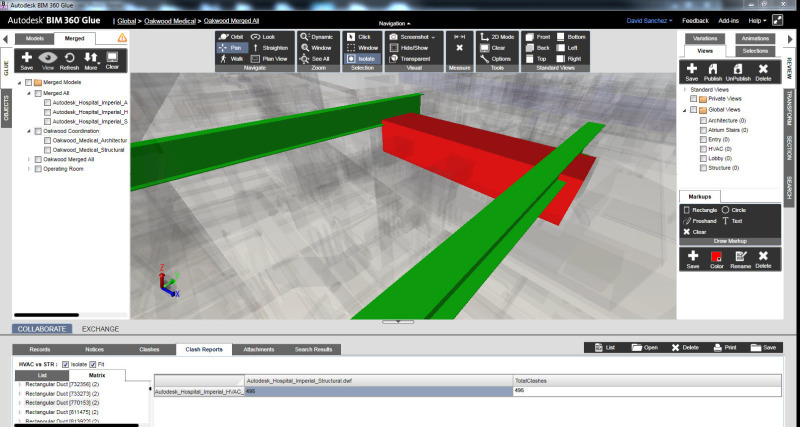Viewport: 800px width, 427px height.
Task: Click the models tree horizontal scrollbar
Action: [x=46, y=315]
